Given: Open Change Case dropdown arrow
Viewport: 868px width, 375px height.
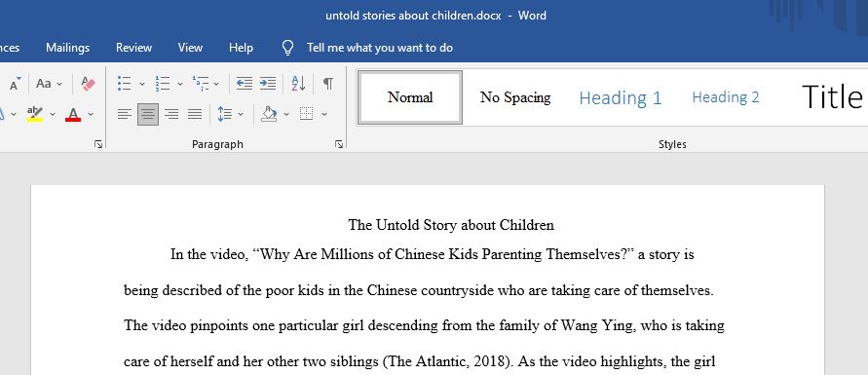Looking at the screenshot, I should 59,84.
